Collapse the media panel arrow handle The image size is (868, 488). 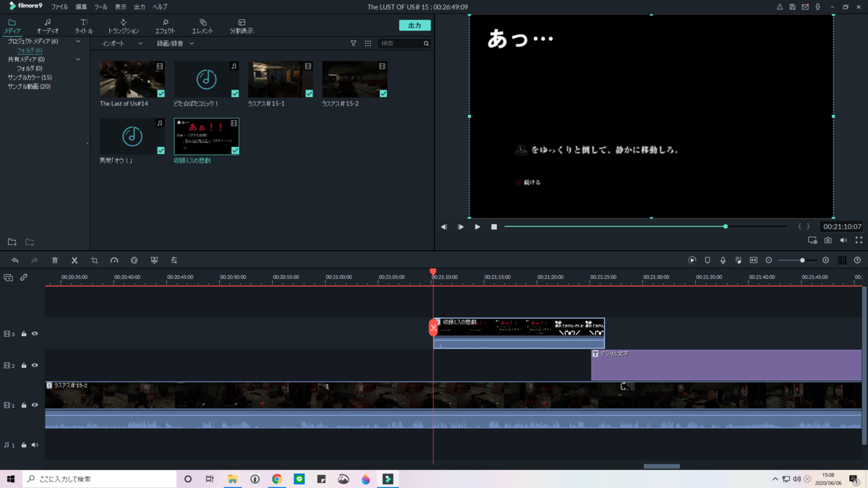tap(88, 143)
